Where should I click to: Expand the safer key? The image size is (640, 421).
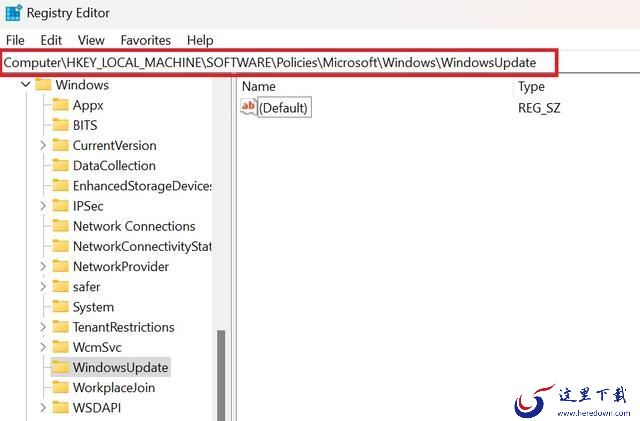point(43,287)
